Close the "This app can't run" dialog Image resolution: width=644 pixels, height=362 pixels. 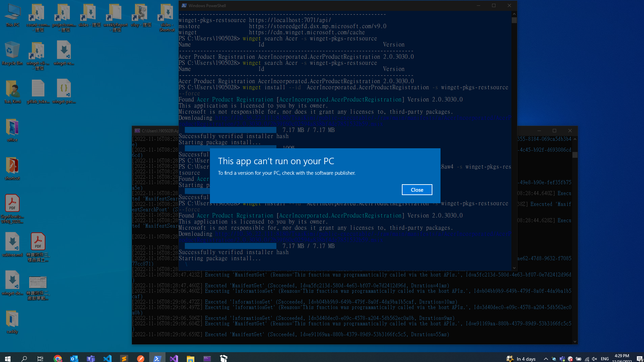tap(417, 190)
